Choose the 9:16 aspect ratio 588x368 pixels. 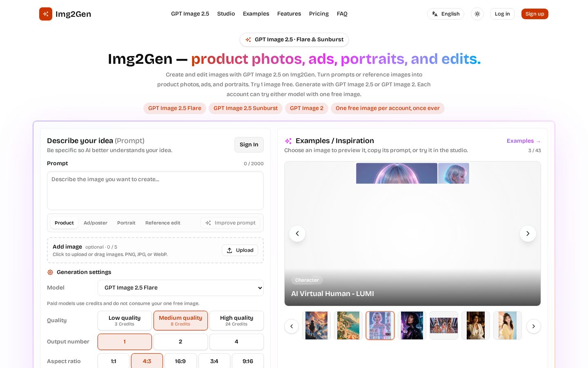pos(248,361)
